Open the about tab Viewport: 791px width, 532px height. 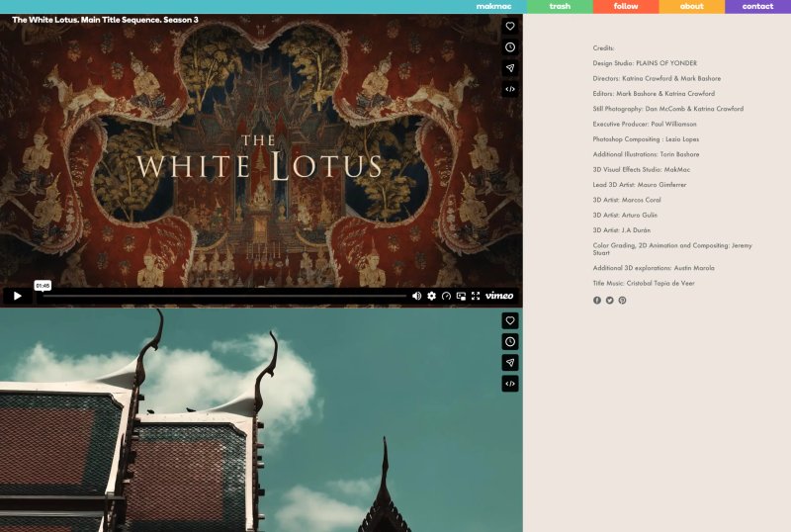(691, 7)
